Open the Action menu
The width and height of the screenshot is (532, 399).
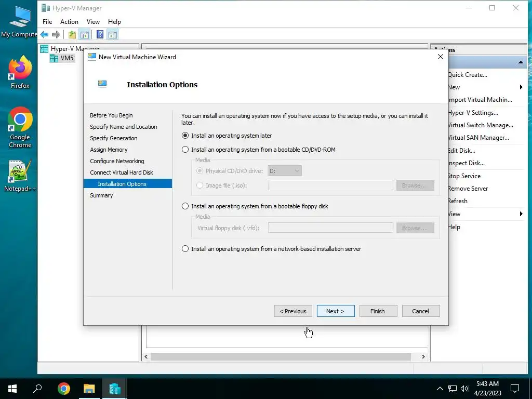pyautogui.click(x=69, y=22)
